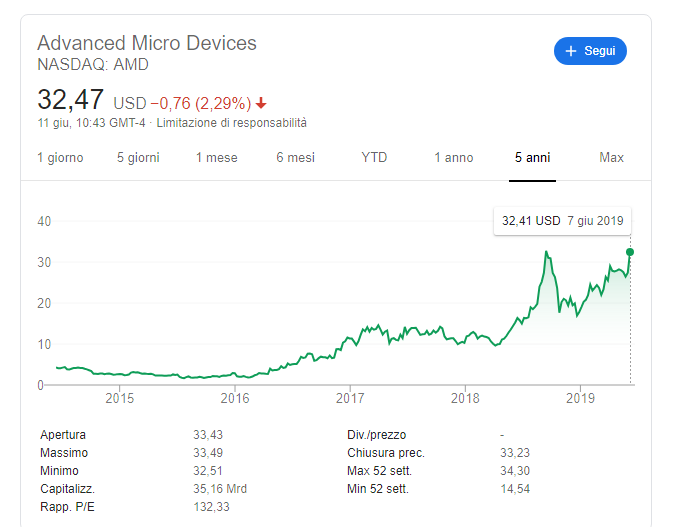Screen dimensions: 673x527
Task: Click the red down arrow price indicator
Action: pos(261,103)
